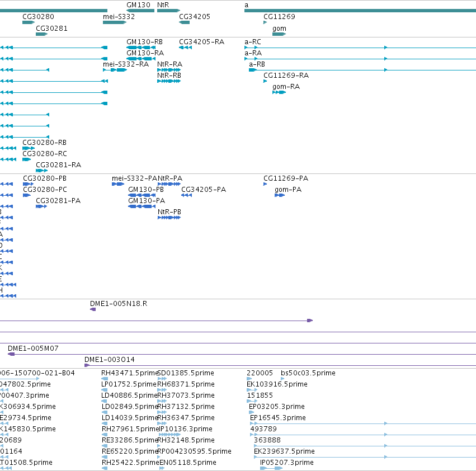Click EST LD14039.5prime
Image resolution: width=476 pixels, height=471 pixels.
point(105,423)
